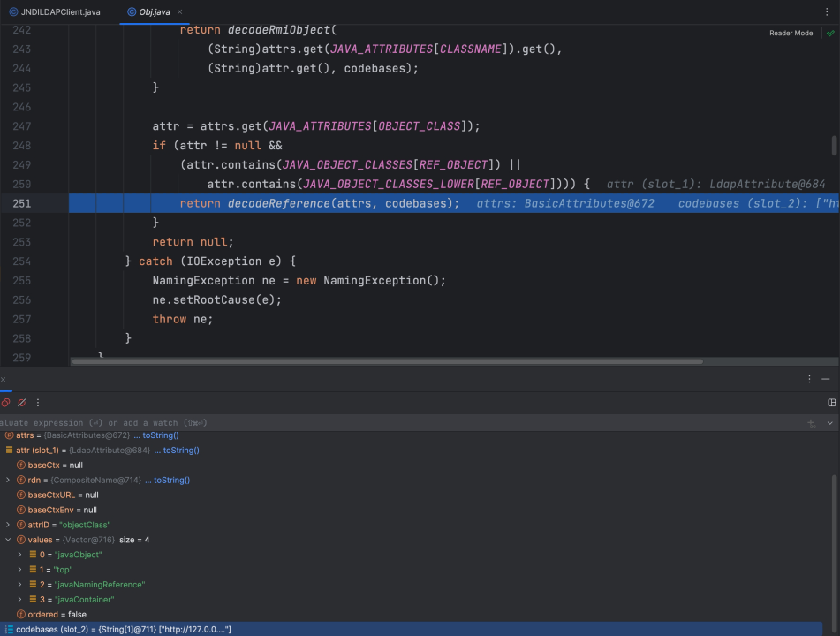Click the evaluate expression input field

tap(397, 423)
